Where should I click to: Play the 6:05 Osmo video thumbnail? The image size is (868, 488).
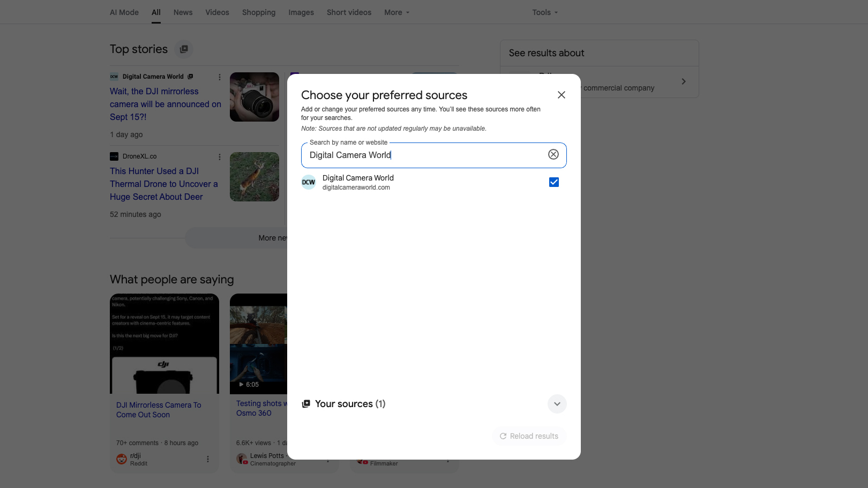tap(259, 344)
